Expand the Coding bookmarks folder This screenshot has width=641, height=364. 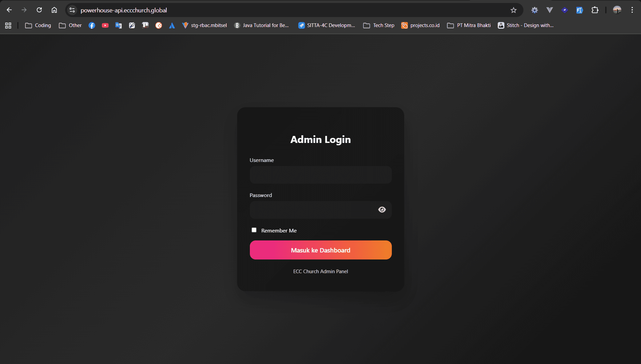point(38,25)
